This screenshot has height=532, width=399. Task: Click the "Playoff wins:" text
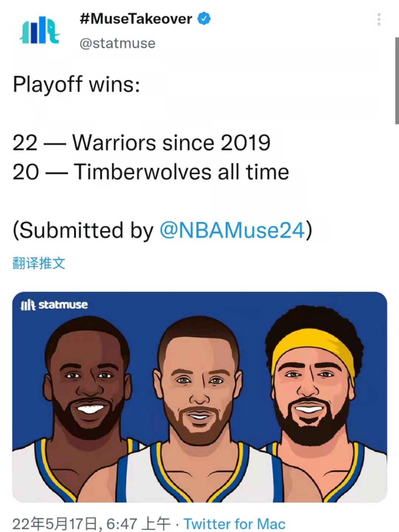click(x=77, y=84)
